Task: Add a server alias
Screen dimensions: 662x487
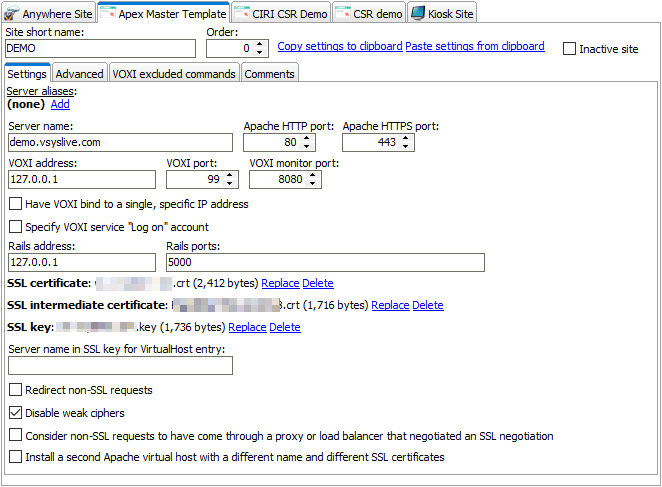Action: 60,104
